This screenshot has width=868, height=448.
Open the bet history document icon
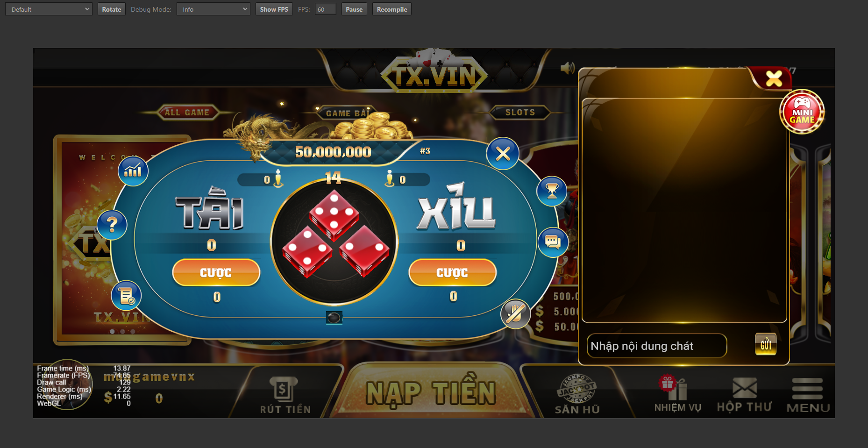pos(127,296)
